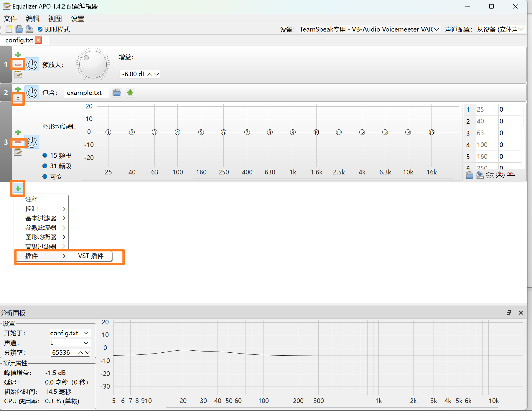
Task: Open the 设备 device dropdown
Action: click(x=436, y=29)
